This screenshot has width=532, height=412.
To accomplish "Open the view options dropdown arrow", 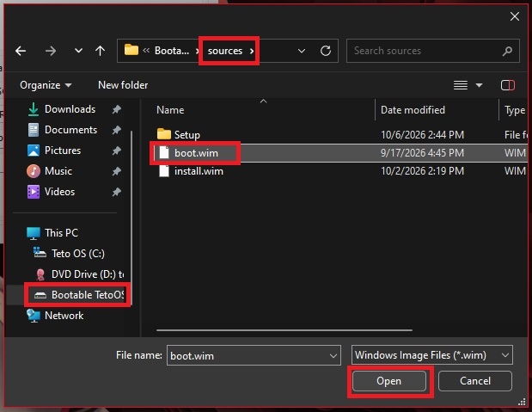I will click(479, 85).
